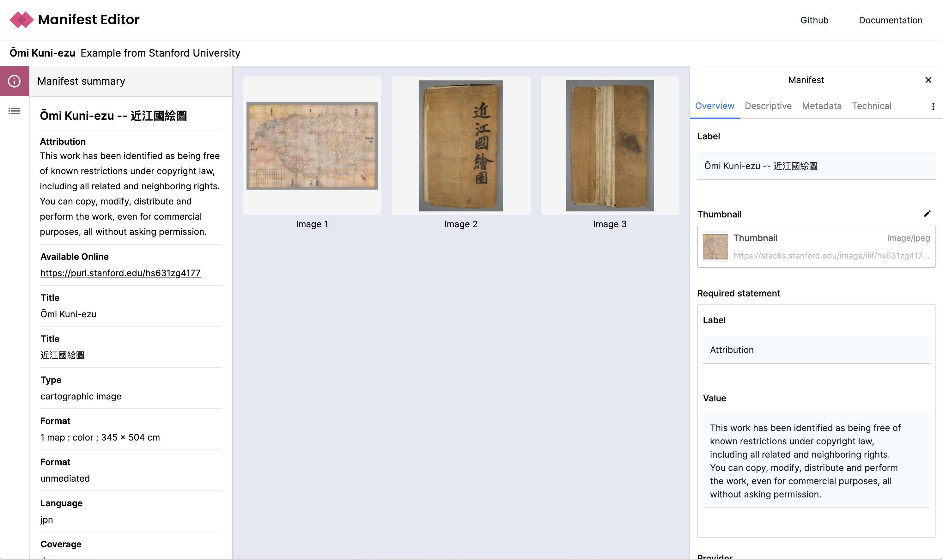This screenshot has height=560, width=943.
Task: Select the Image 2 book cover thumbnail
Action: [x=460, y=146]
